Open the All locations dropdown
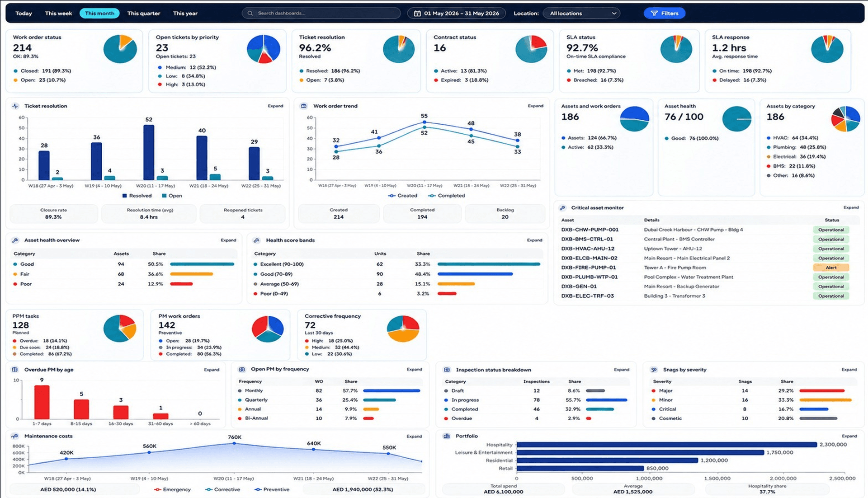The width and height of the screenshot is (868, 498). (582, 14)
